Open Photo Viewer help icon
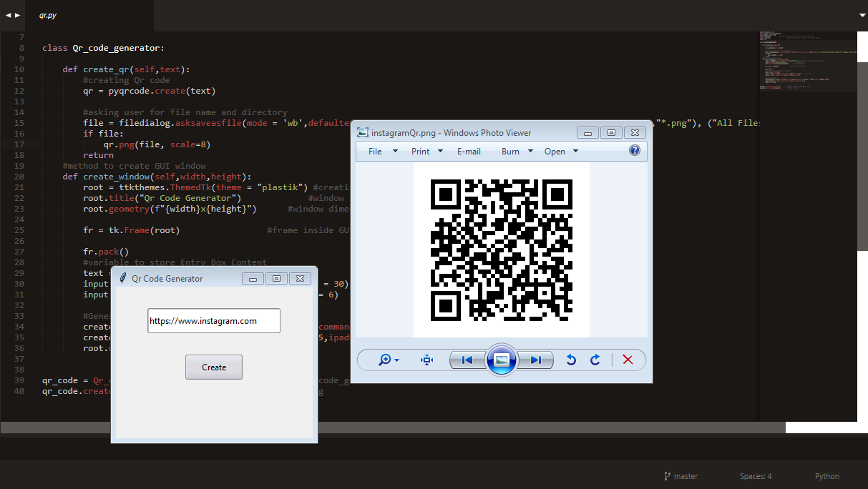 [x=634, y=150]
